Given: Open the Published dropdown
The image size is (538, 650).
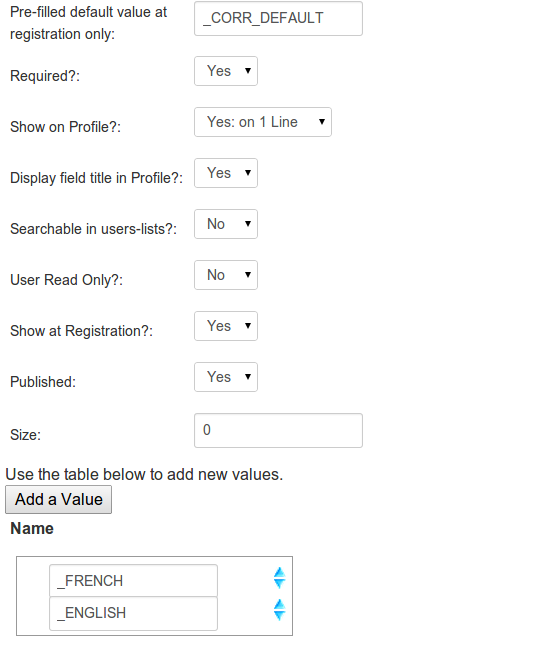Looking at the screenshot, I should [226, 377].
